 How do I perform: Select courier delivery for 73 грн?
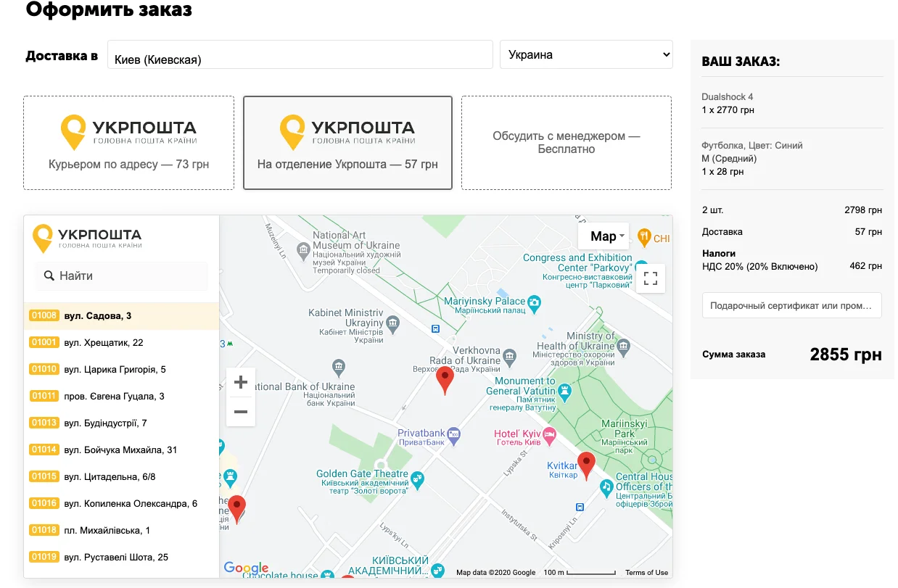(x=129, y=143)
